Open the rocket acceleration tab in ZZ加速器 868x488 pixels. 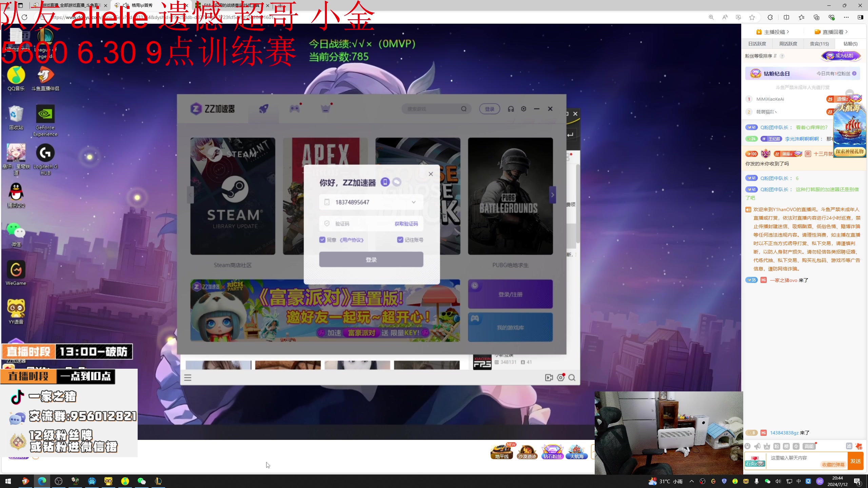[x=263, y=109]
